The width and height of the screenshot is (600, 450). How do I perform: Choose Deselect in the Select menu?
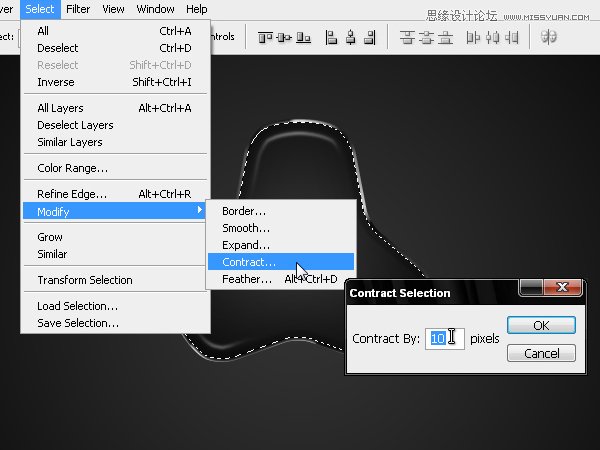(115, 48)
